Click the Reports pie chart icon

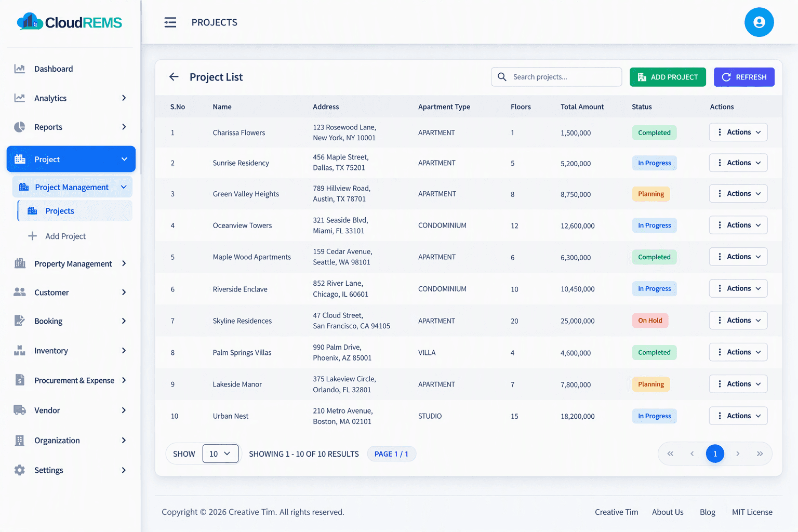click(20, 127)
